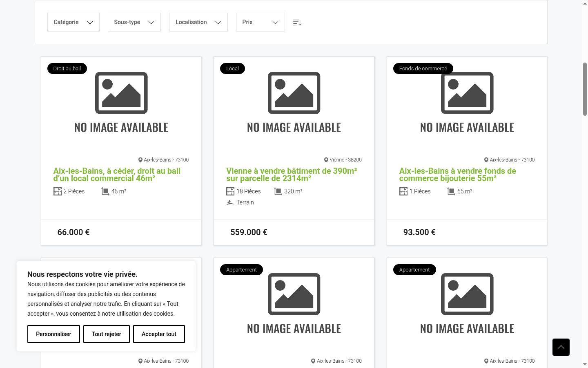Click the Terrain icon on Vienne listing
Viewport: 588px width, 368px height.
[x=230, y=202]
